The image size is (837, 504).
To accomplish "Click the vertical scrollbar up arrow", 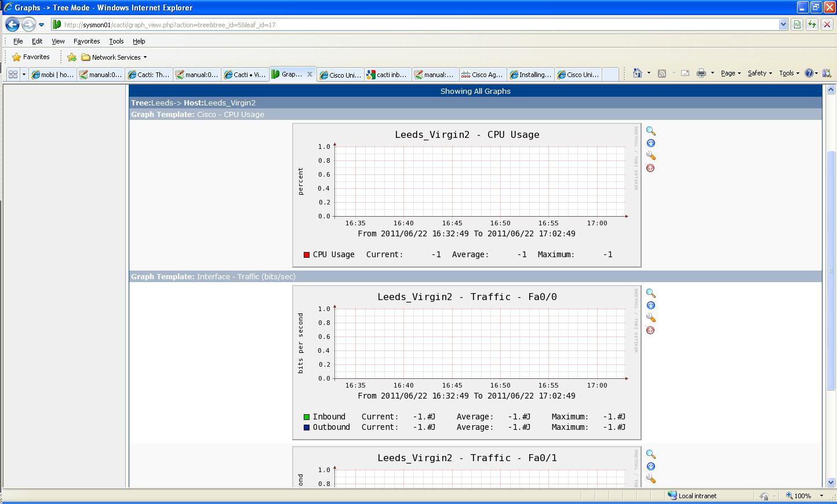I will coord(831,90).
